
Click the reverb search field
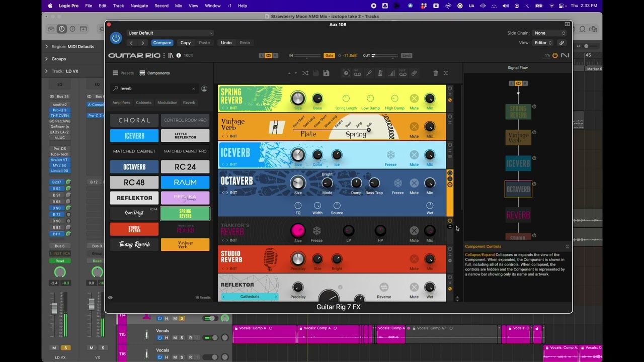[x=153, y=88]
